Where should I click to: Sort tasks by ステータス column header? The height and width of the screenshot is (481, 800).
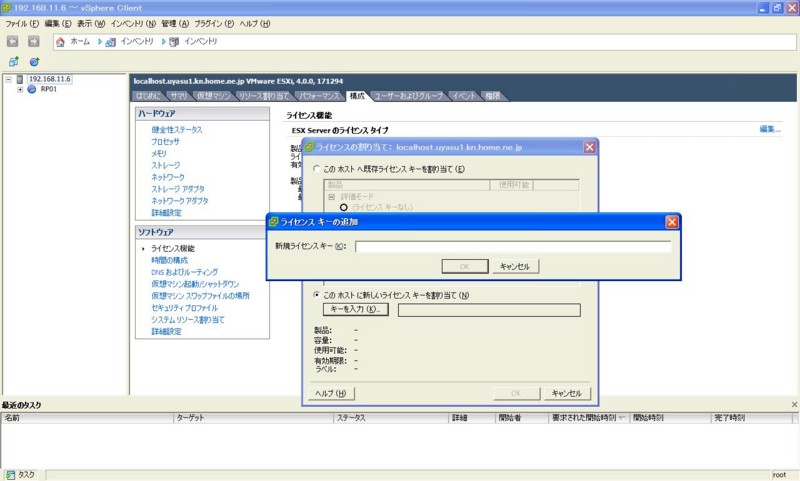click(x=391, y=418)
